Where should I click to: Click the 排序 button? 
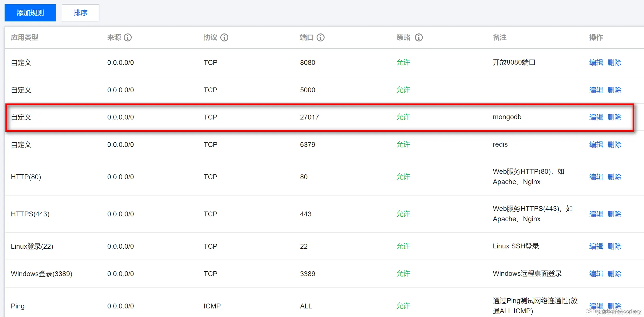80,13
